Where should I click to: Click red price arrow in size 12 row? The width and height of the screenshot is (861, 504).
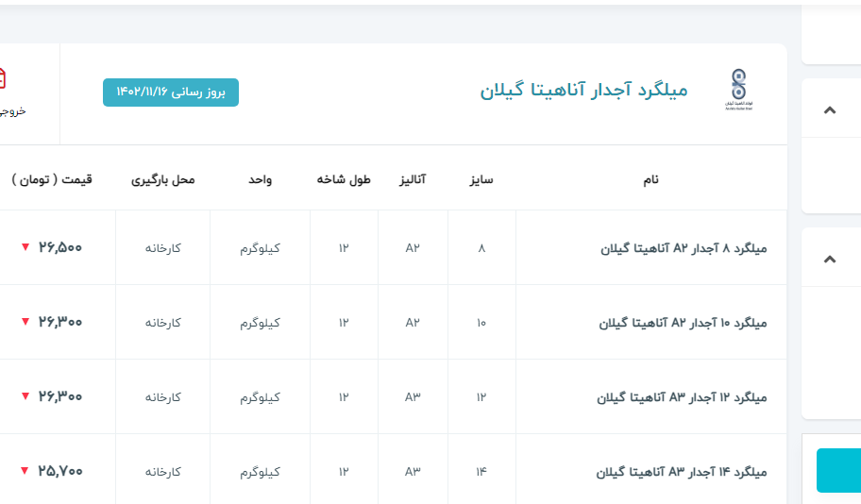click(25, 396)
